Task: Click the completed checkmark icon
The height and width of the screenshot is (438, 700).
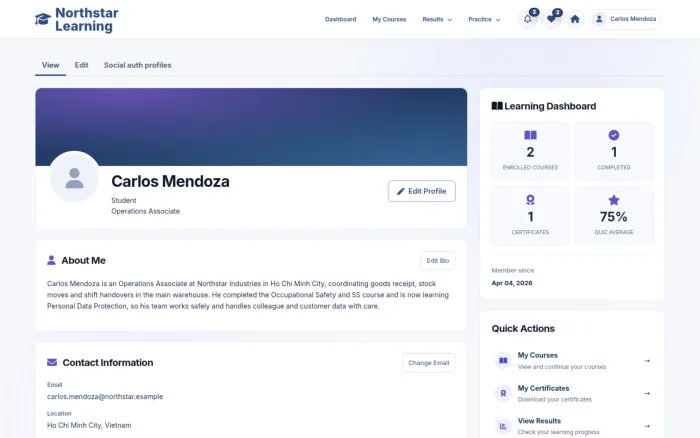Action: (x=614, y=135)
